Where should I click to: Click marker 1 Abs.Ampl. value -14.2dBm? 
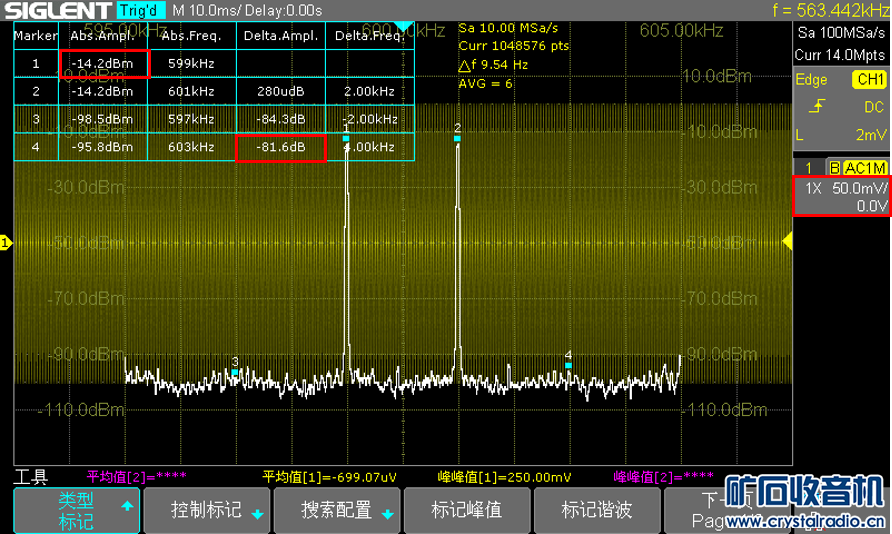click(x=104, y=63)
